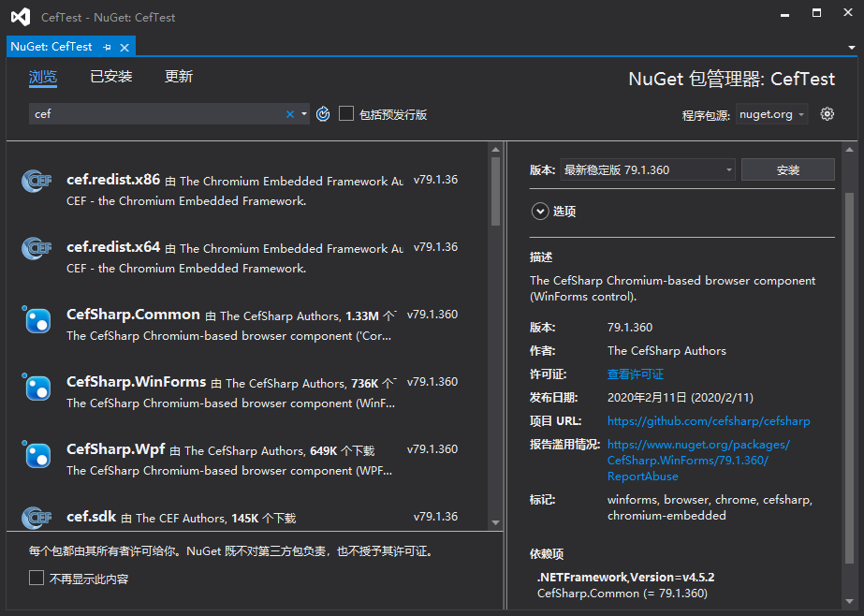
Task: Switch to the 已安装 tab
Action: click(x=110, y=77)
